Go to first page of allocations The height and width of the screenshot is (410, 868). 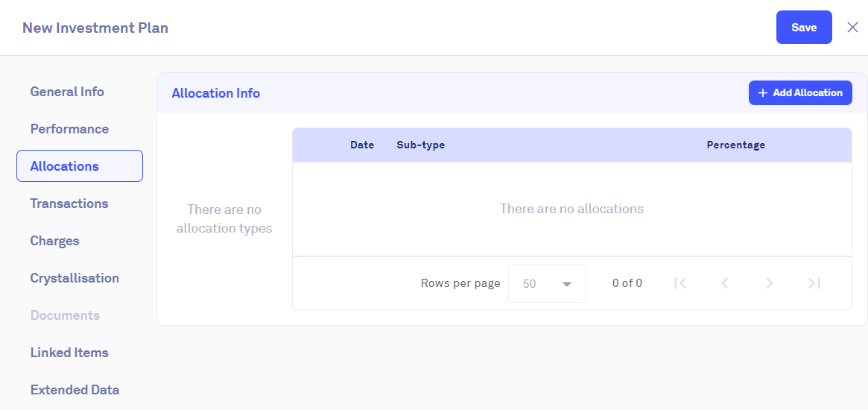click(679, 283)
